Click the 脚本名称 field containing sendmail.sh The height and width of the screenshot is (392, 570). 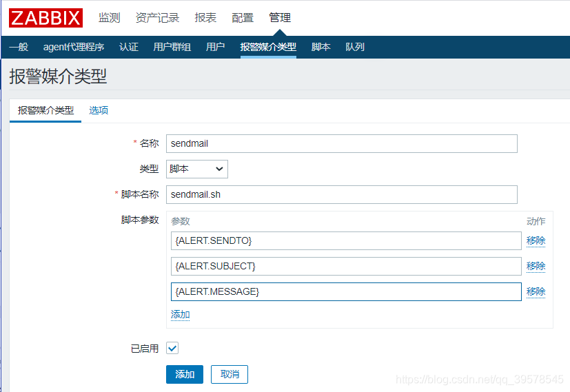point(342,194)
